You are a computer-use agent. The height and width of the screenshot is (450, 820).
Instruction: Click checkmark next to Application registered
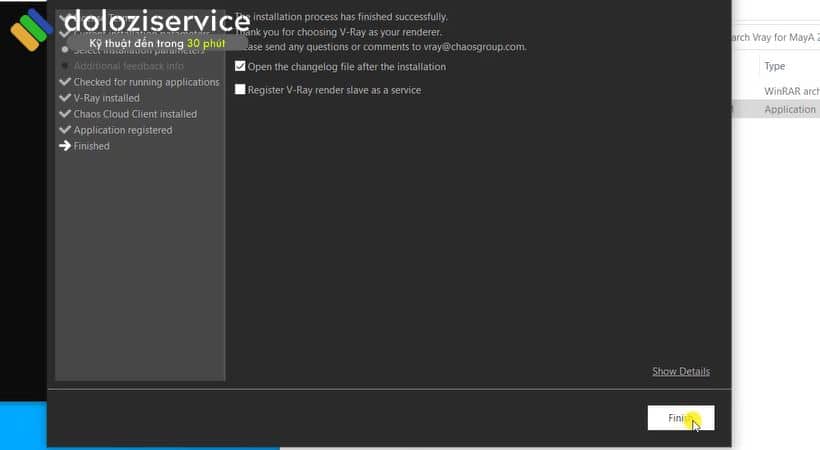[65, 130]
